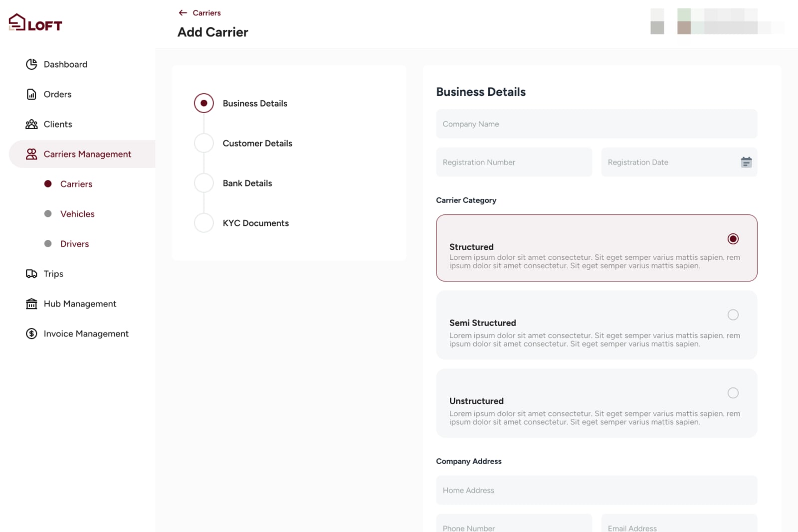Click the Email Address input field
Screen dimensions: 798x532
point(679,524)
